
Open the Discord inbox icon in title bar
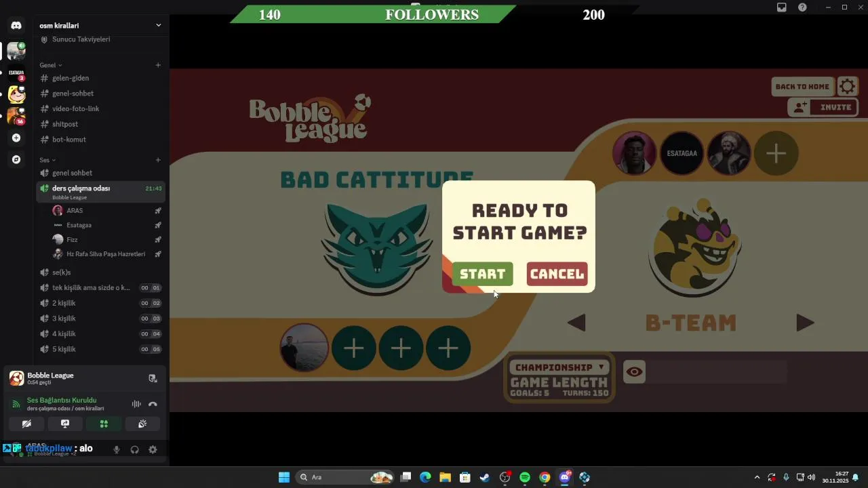click(782, 7)
